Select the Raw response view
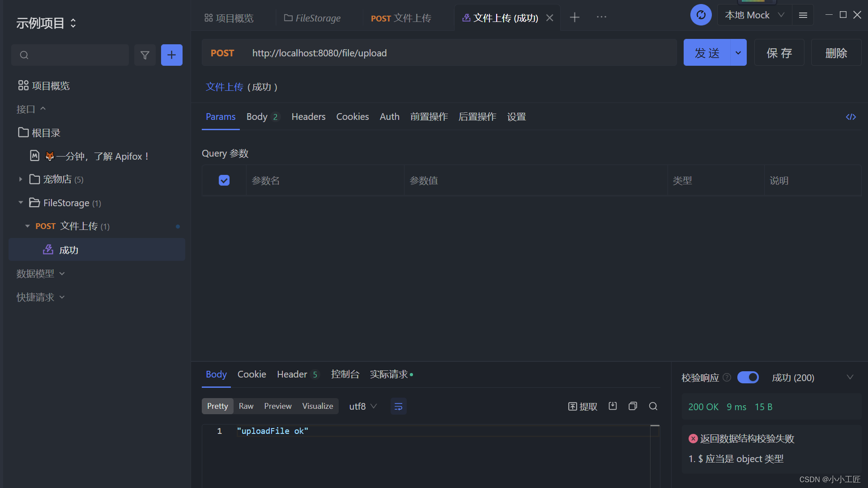The width and height of the screenshot is (868, 488). (x=246, y=406)
